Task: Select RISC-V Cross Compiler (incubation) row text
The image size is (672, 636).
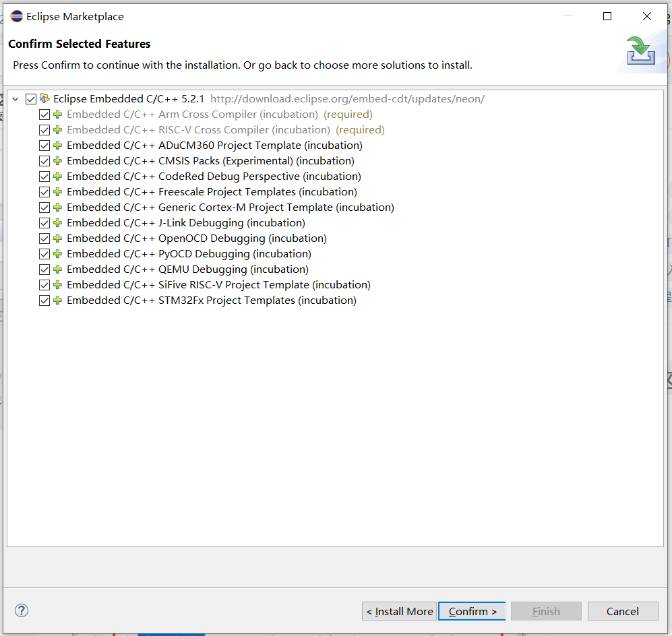Action: click(x=198, y=130)
